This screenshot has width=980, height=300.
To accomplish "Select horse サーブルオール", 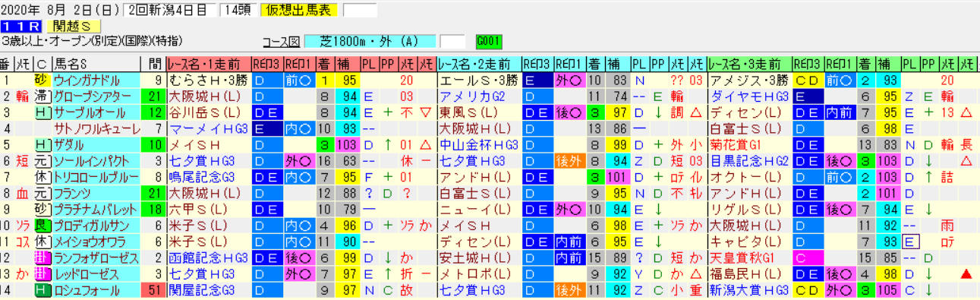I will [96, 112].
